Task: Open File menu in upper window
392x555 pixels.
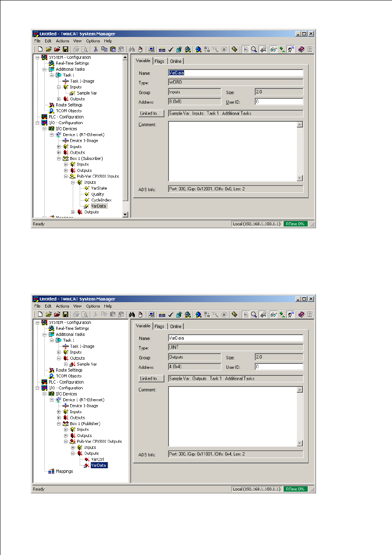Action: click(37, 41)
